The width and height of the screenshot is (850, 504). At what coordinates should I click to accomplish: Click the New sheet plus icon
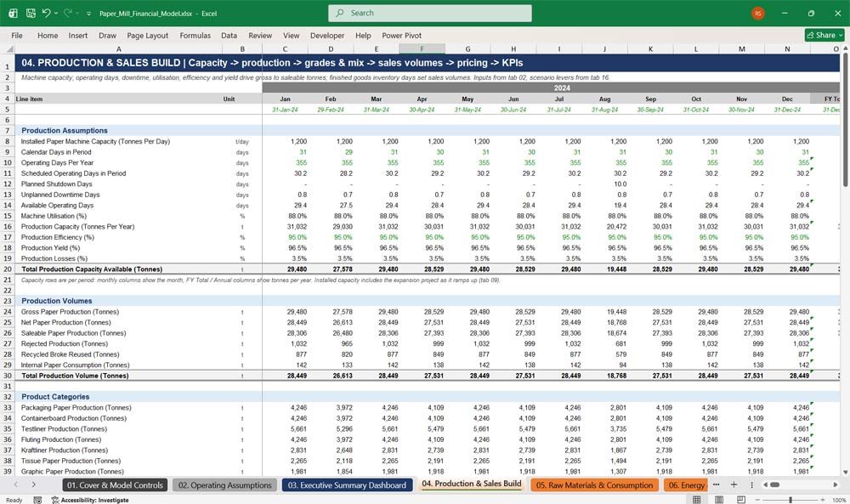[x=734, y=484]
